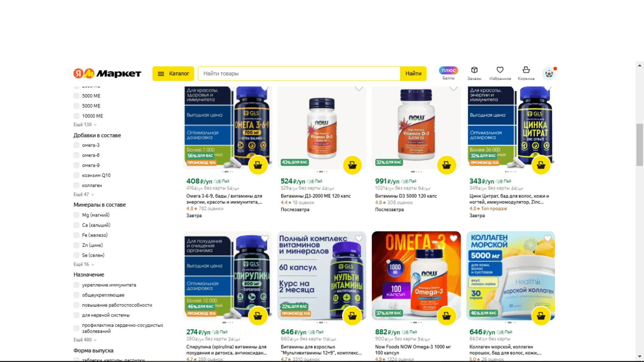Check the укрепление иммунитета checkbox
The width and height of the screenshot is (644, 362).
[x=76, y=285]
